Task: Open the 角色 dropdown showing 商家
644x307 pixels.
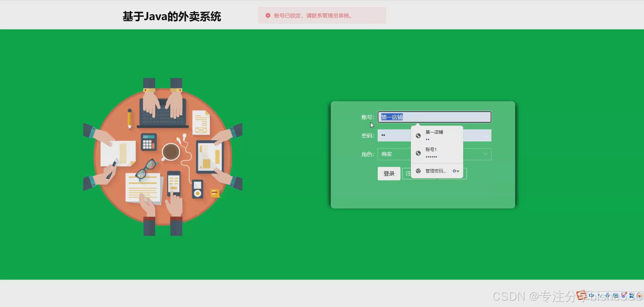Action: pos(433,154)
